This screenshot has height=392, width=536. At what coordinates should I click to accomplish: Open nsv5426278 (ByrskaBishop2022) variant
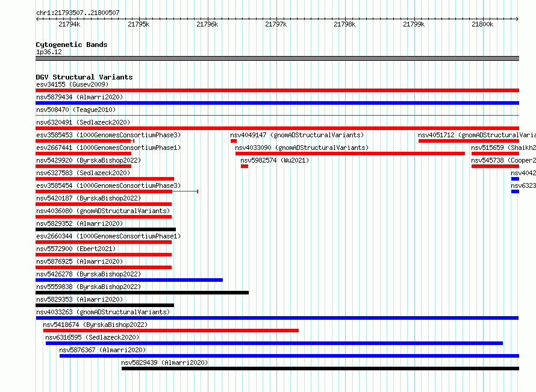tap(89, 274)
